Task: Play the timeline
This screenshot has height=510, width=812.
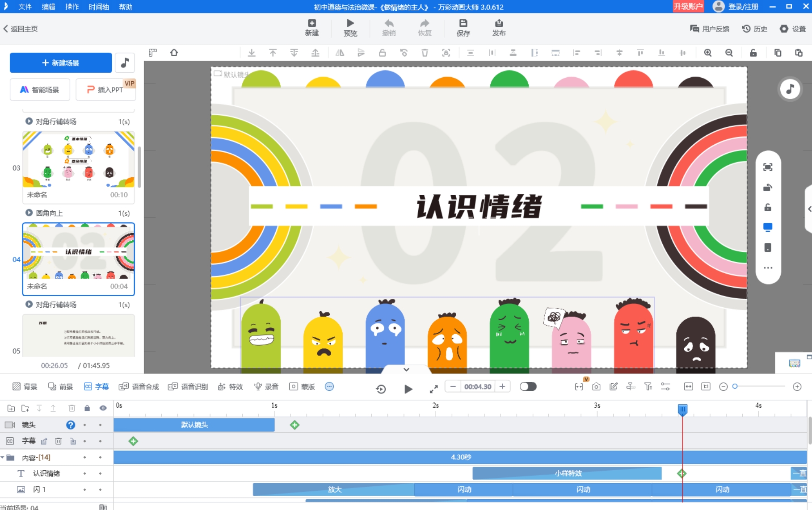Action: [408, 389]
